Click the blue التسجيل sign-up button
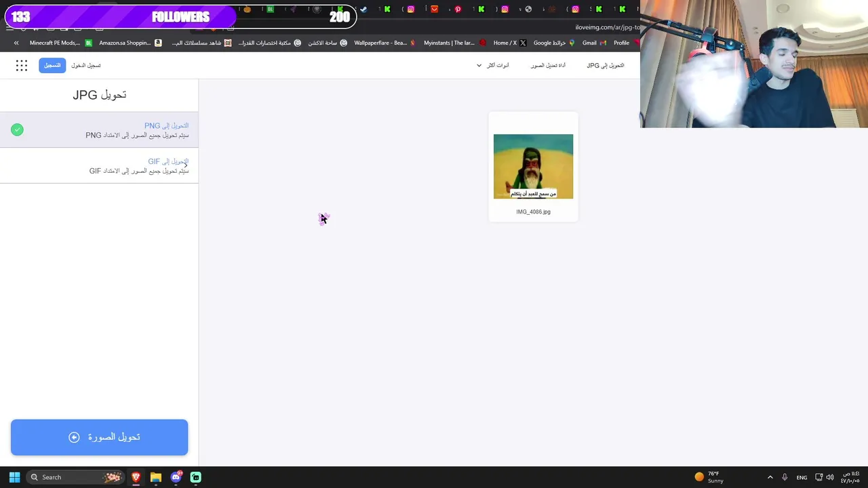This screenshot has width=868, height=488. [x=52, y=65]
